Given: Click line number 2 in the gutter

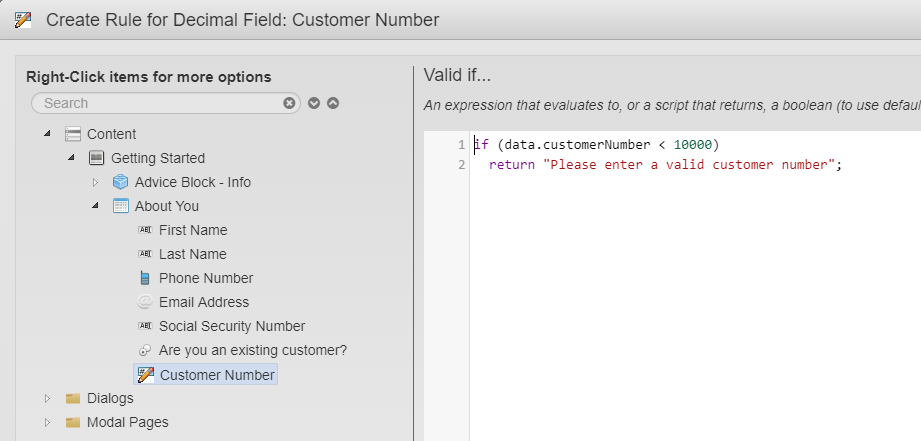Looking at the screenshot, I should (x=462, y=164).
